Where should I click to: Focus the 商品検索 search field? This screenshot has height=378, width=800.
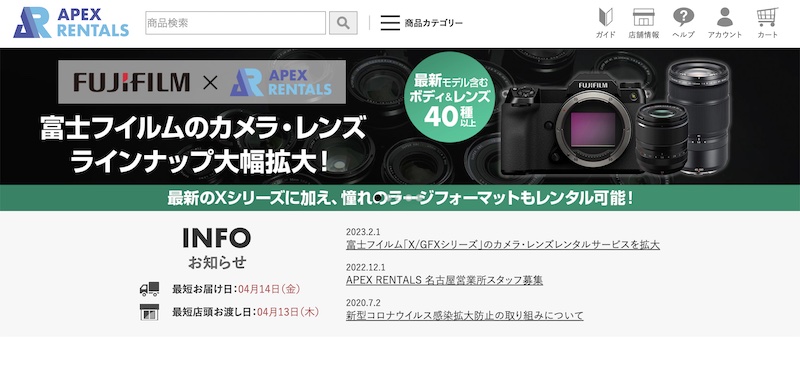(x=235, y=23)
